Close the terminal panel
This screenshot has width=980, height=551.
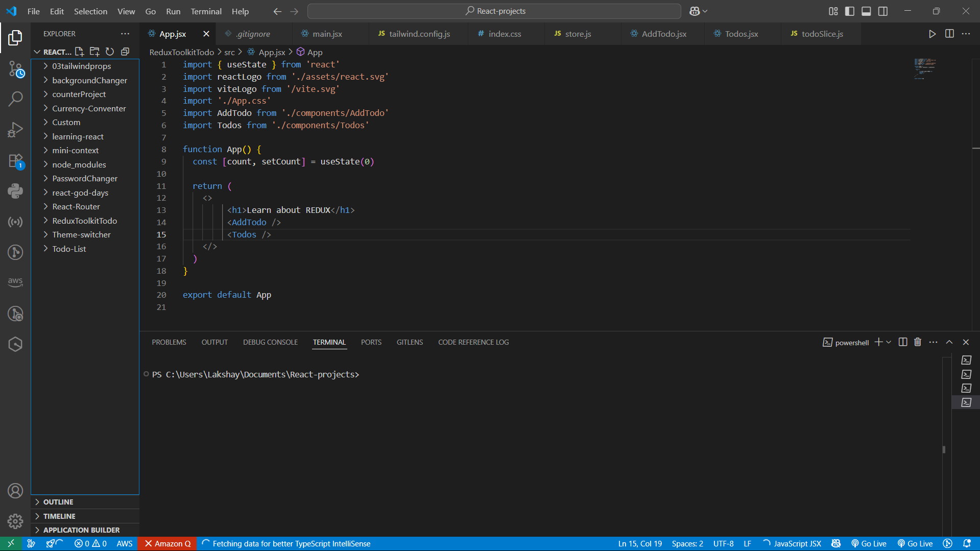tap(966, 342)
